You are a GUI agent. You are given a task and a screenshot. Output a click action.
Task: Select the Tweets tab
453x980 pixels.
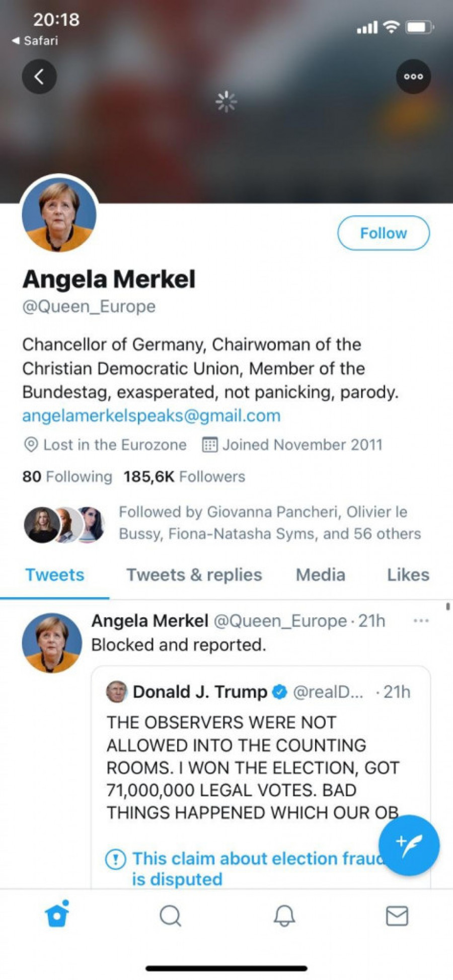(x=55, y=575)
